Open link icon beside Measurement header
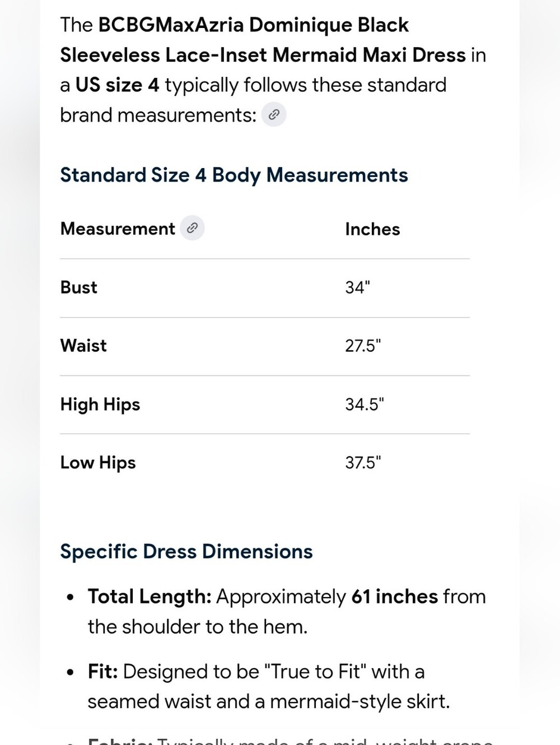This screenshot has width=560, height=745. [x=192, y=228]
